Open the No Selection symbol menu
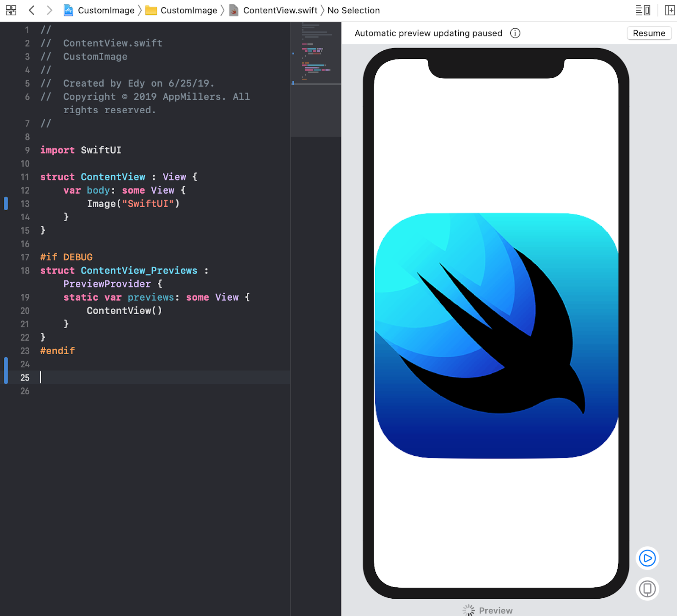Viewport: 677px width, 616px height. (x=354, y=10)
